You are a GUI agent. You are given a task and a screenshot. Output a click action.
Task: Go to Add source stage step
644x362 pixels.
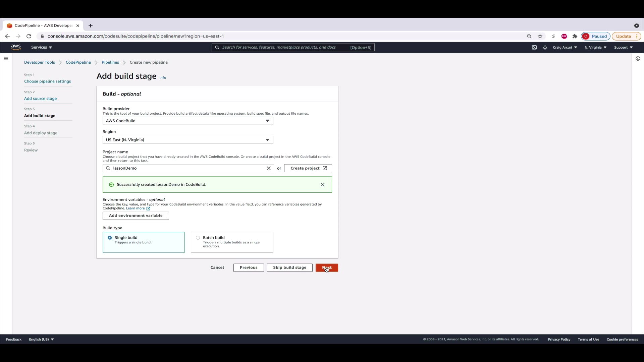click(40, 99)
